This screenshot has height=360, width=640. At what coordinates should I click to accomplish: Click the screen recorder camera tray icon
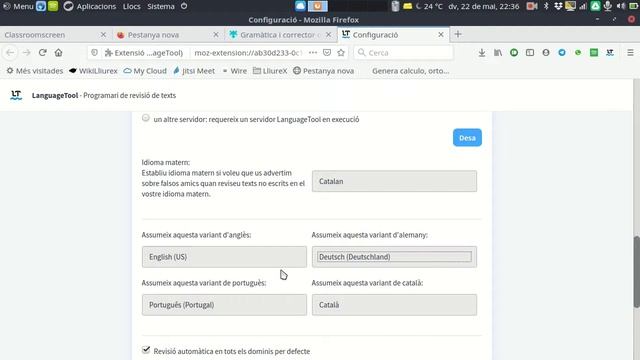[532, 6]
